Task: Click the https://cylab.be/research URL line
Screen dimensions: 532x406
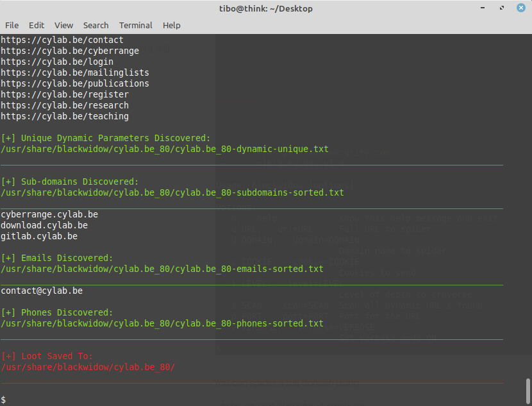Action: 65,105
